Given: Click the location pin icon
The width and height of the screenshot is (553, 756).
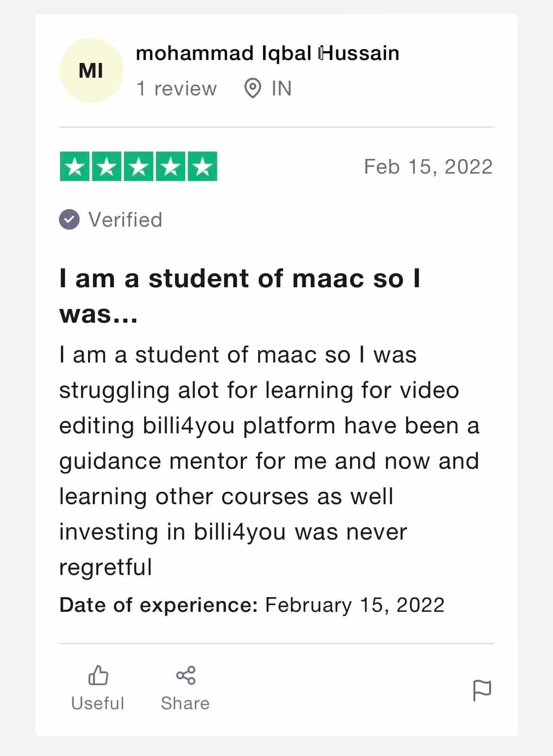Looking at the screenshot, I should coord(252,89).
